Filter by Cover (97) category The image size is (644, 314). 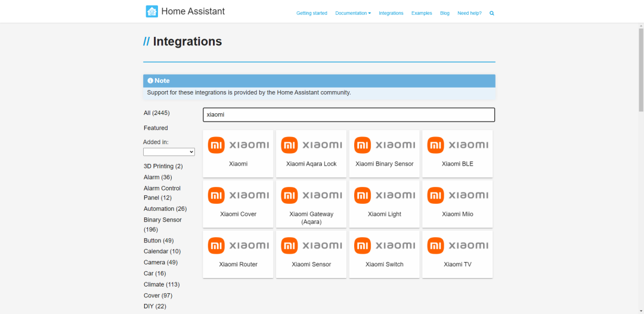158,296
